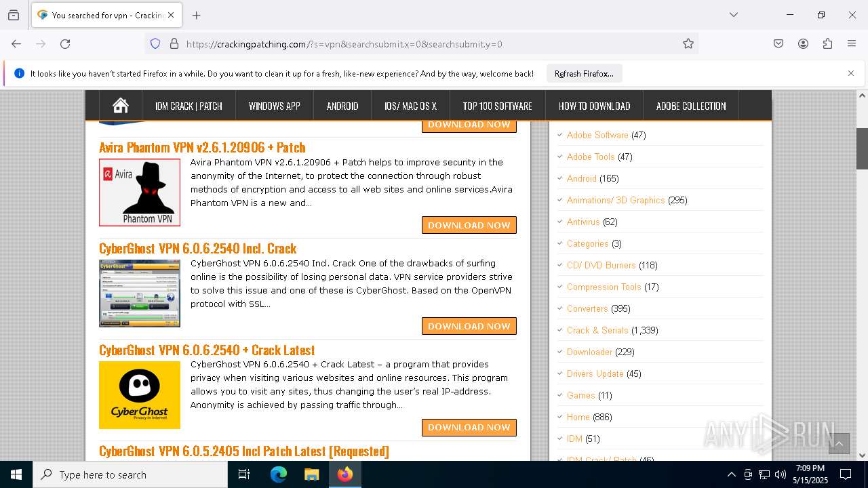Go back using the browser back arrow
868x488 pixels.
[16, 43]
